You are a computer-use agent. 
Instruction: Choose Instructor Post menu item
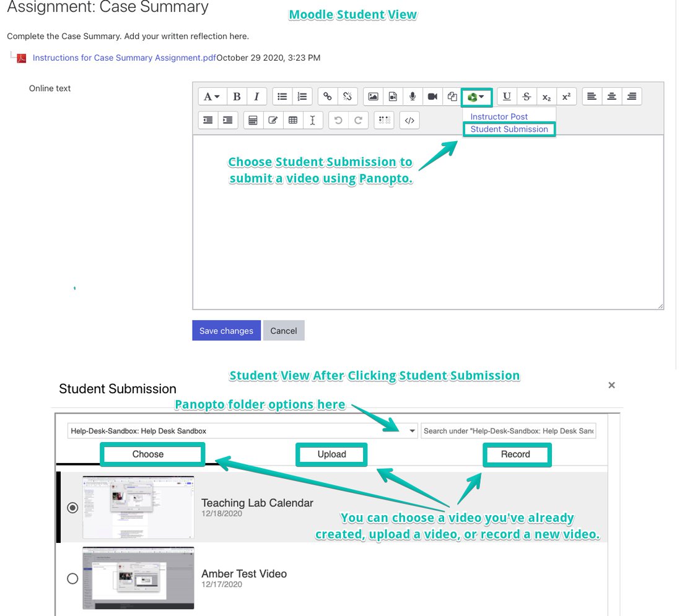(499, 116)
